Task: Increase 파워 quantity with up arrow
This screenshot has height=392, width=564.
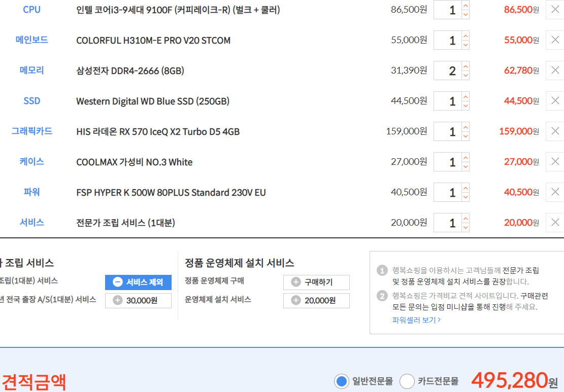Action: (466, 188)
